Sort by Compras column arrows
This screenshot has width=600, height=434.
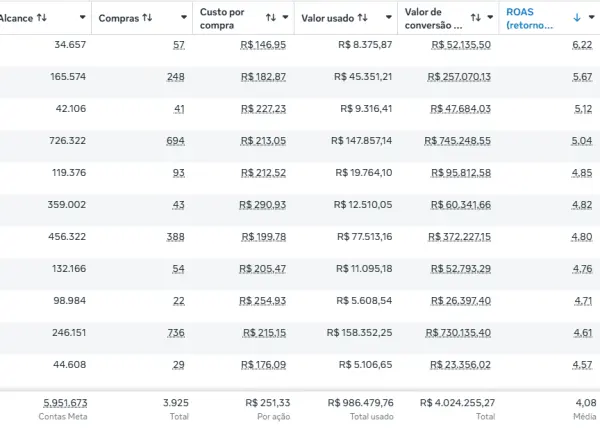(147, 18)
